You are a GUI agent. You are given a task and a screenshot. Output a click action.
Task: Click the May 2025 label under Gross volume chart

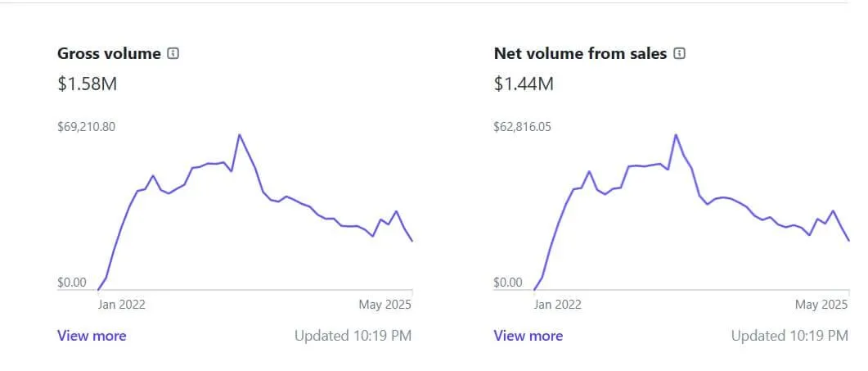click(x=385, y=305)
